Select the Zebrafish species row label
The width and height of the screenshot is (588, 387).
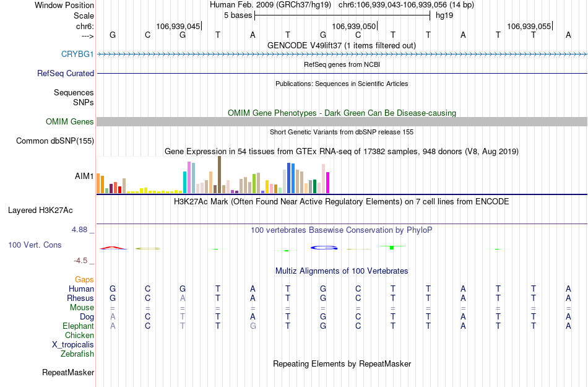77,354
